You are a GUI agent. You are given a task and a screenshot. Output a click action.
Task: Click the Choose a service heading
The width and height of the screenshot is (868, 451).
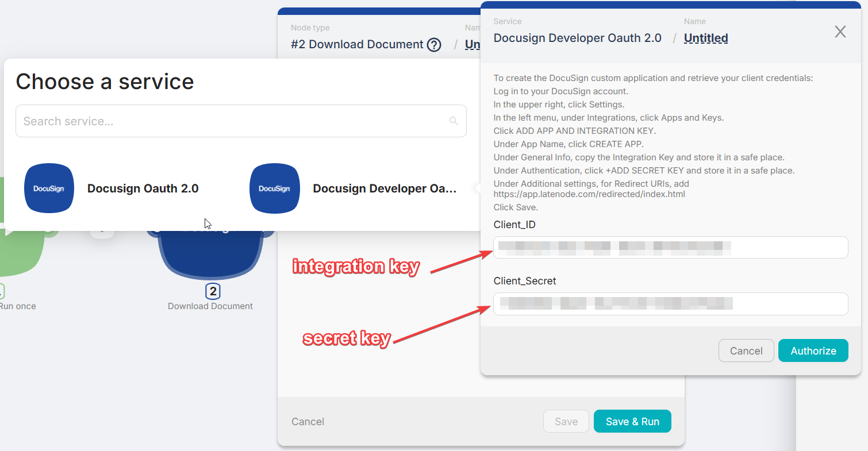(x=105, y=81)
